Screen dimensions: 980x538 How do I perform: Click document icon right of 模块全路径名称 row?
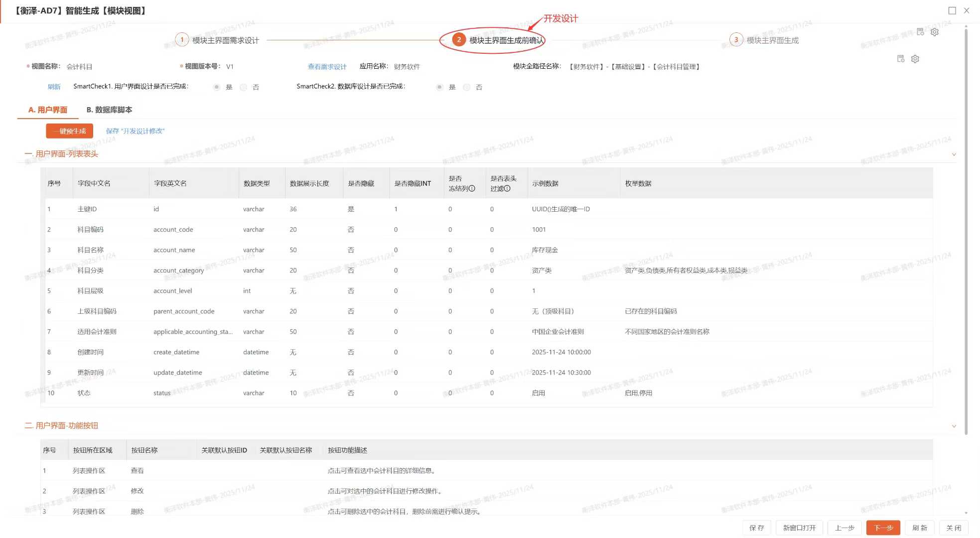click(x=901, y=59)
